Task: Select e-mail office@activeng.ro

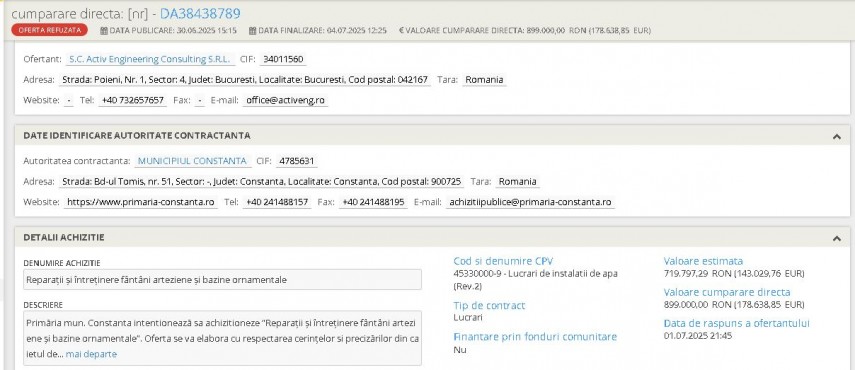Action: coord(285,100)
